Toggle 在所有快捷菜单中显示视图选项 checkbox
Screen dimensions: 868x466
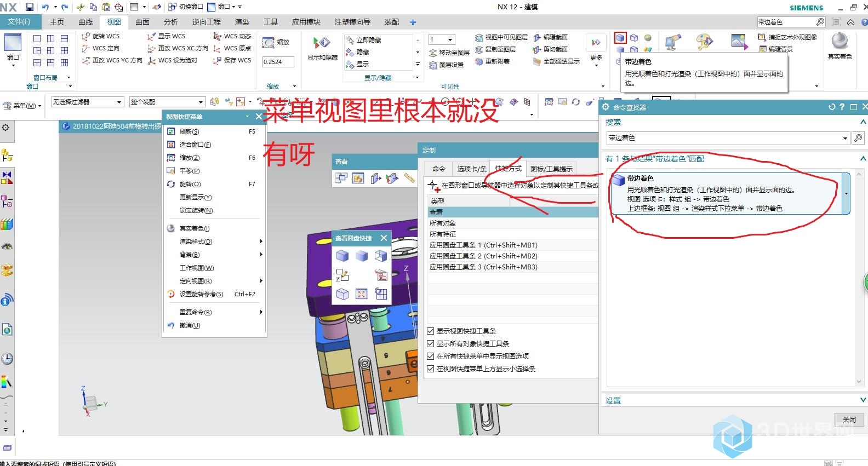pyautogui.click(x=431, y=356)
